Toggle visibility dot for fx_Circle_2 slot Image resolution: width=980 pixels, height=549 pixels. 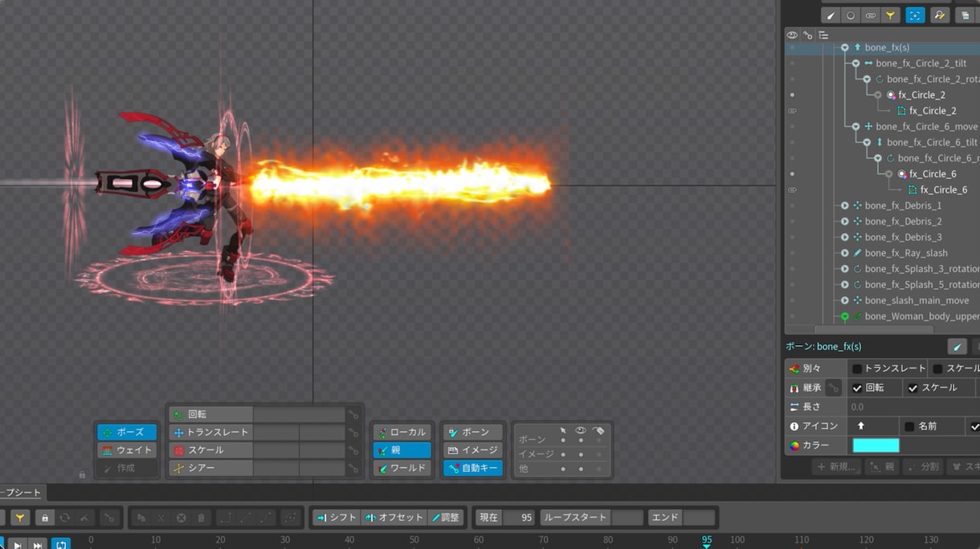click(792, 95)
